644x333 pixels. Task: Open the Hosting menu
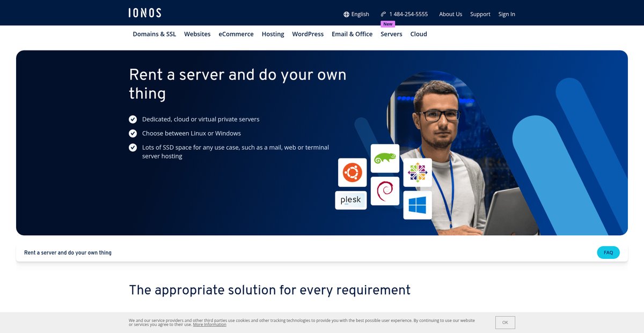273,34
